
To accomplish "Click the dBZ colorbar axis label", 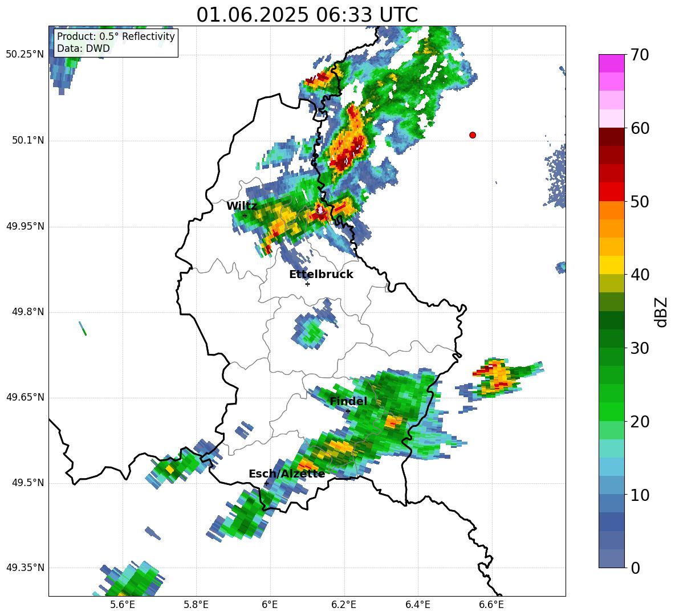I will click(x=661, y=312).
